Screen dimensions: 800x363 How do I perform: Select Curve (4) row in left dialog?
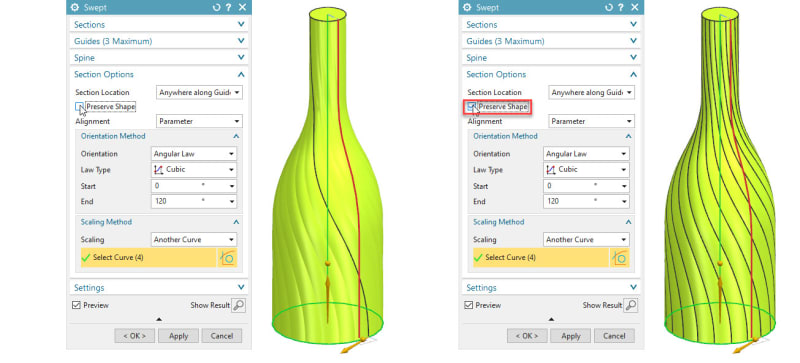click(148, 257)
